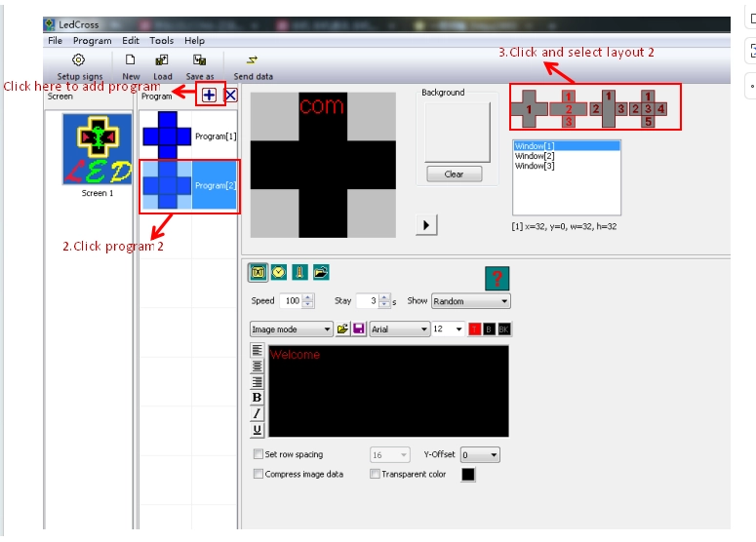The height and width of the screenshot is (542, 756).
Task: Toggle bold formatting
Action: point(257,398)
